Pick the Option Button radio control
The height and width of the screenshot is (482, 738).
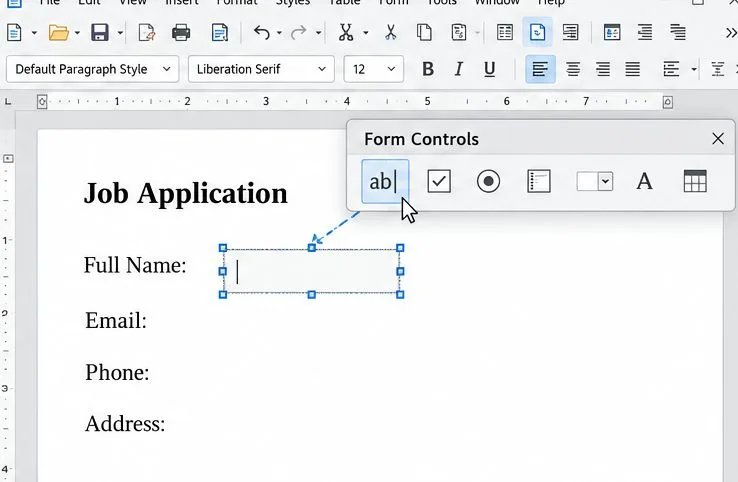(x=489, y=181)
